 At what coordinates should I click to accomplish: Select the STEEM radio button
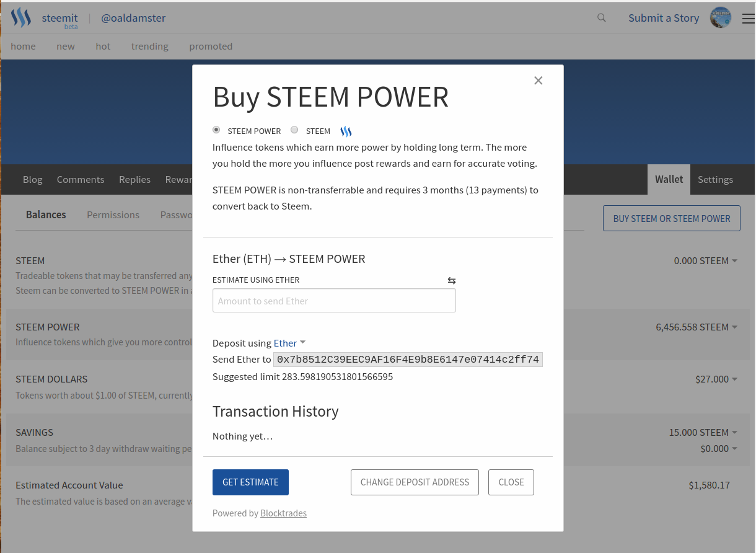click(294, 130)
